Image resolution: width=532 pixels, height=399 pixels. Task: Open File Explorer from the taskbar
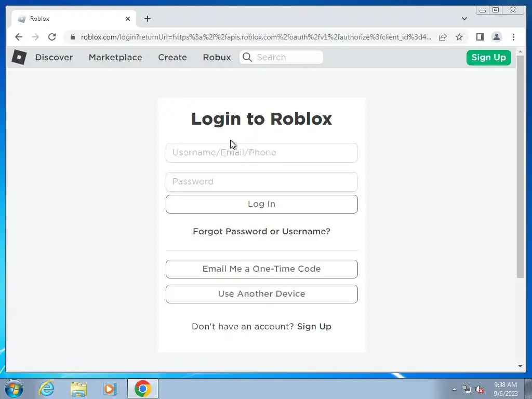78,389
